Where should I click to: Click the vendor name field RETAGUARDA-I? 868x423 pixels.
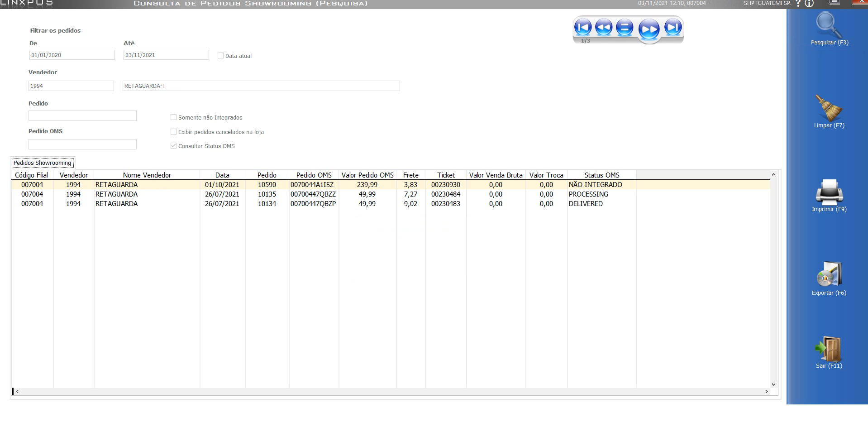(261, 86)
